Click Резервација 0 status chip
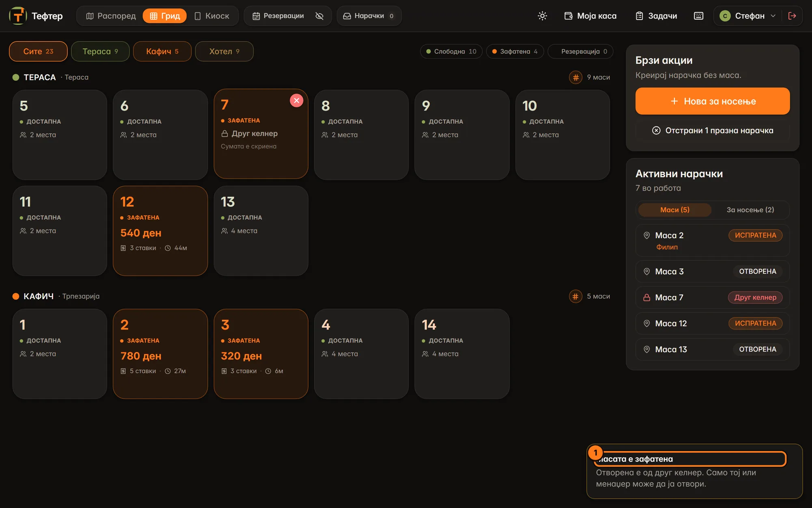The width and height of the screenshot is (812, 508). point(580,51)
